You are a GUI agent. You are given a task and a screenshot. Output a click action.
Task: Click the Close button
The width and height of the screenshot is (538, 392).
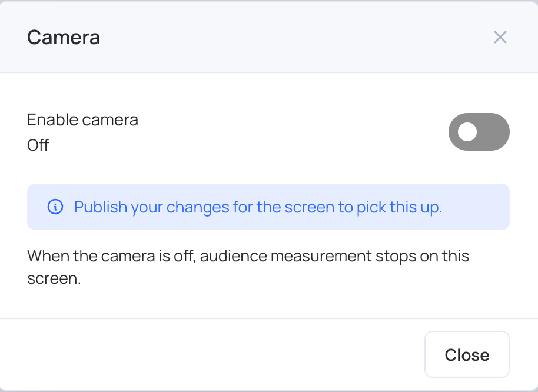pyautogui.click(x=467, y=354)
